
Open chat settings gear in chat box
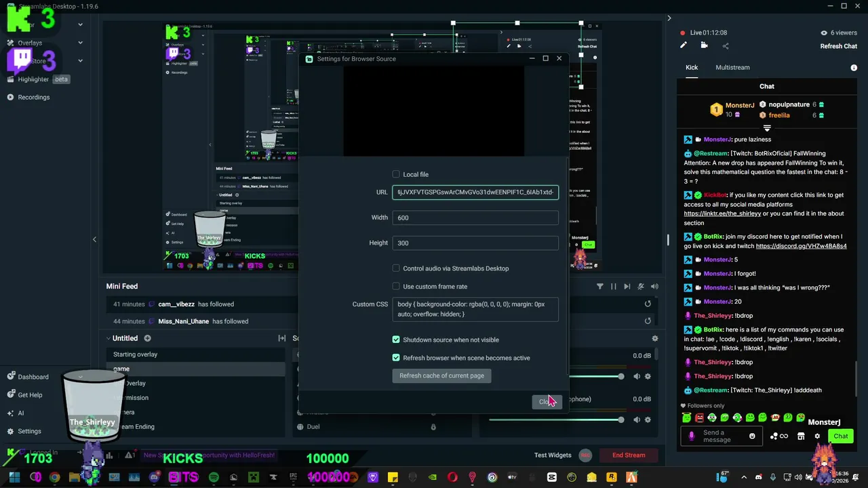tap(817, 436)
